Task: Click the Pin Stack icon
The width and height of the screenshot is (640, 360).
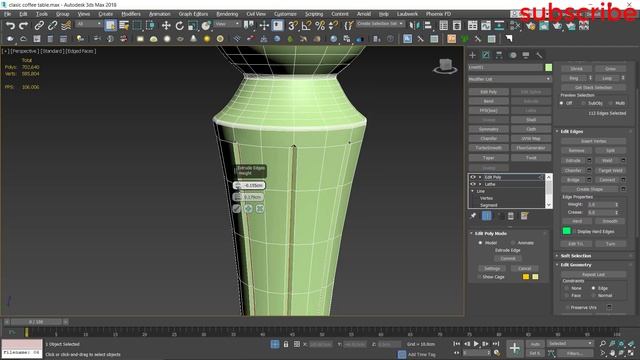Action: [473, 216]
